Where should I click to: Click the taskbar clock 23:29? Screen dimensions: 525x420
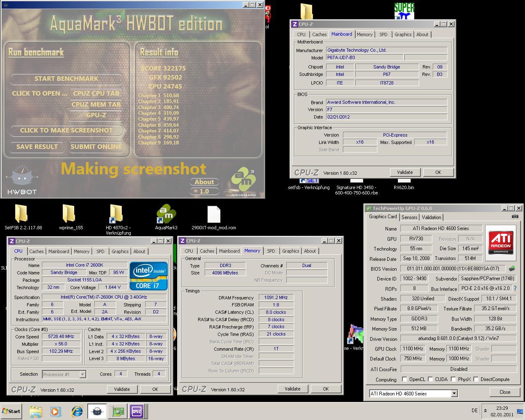pos(502,408)
